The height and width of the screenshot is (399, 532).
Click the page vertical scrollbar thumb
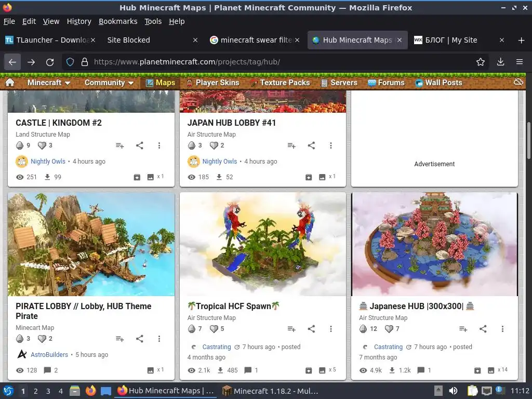pos(528,140)
